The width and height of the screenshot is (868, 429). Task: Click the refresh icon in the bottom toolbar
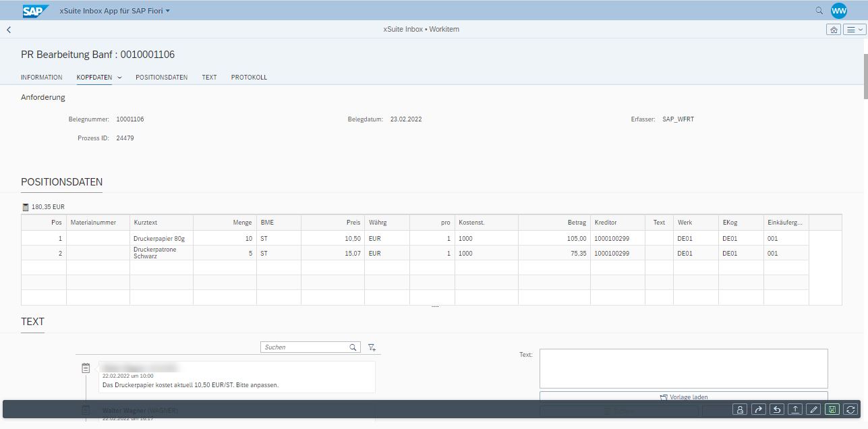[850, 409]
